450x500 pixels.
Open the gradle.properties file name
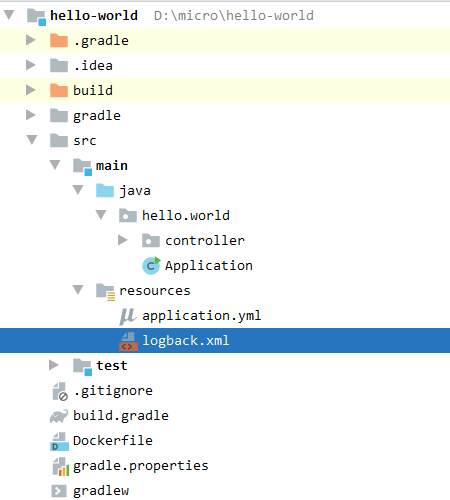[x=141, y=466]
